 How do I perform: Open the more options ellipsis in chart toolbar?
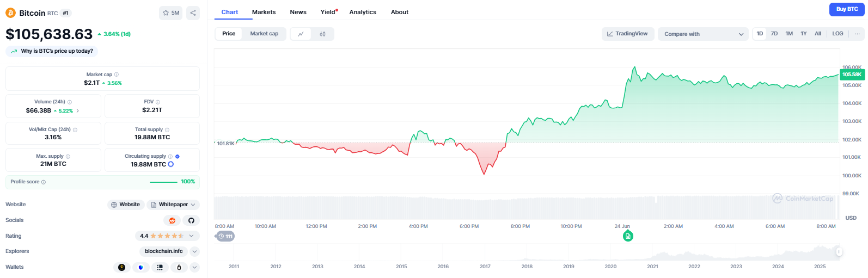click(857, 34)
